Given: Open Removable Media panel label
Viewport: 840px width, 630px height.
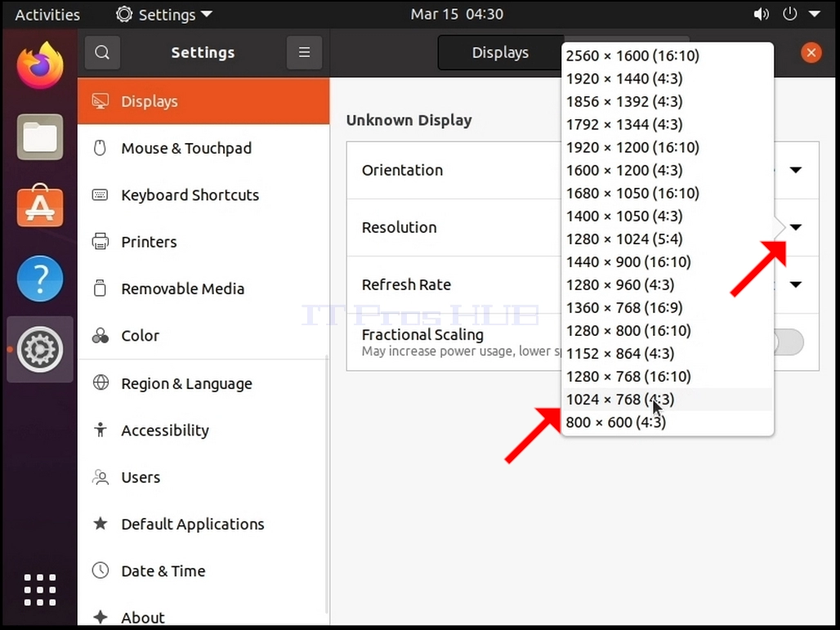Looking at the screenshot, I should point(183,288).
